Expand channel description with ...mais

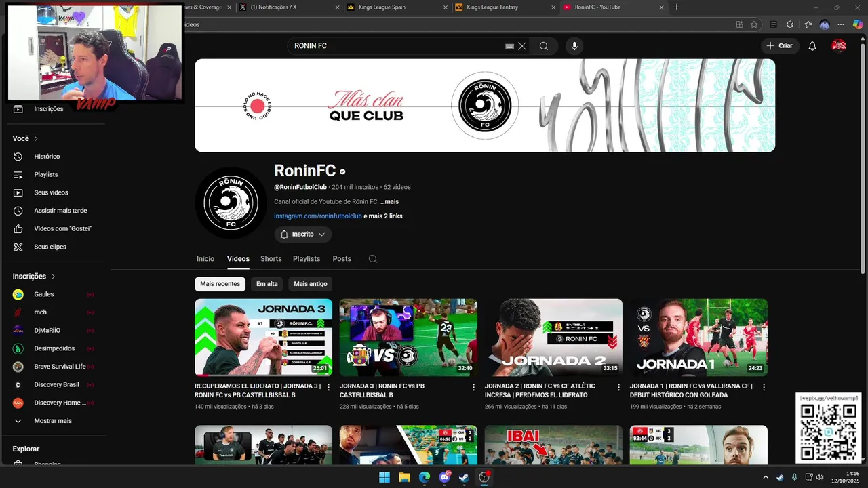click(389, 202)
